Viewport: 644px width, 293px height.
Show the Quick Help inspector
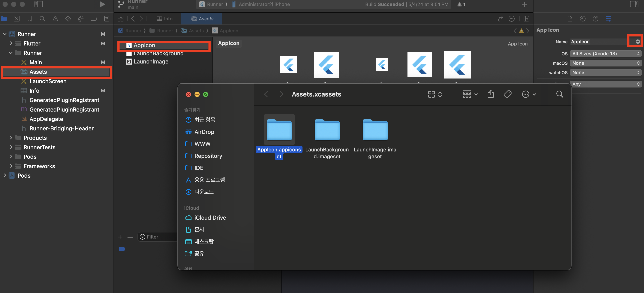tap(595, 19)
